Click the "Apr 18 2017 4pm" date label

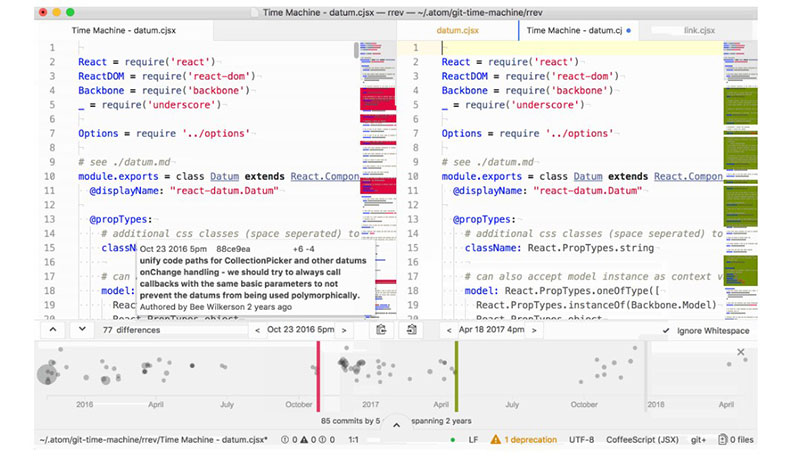pyautogui.click(x=492, y=329)
